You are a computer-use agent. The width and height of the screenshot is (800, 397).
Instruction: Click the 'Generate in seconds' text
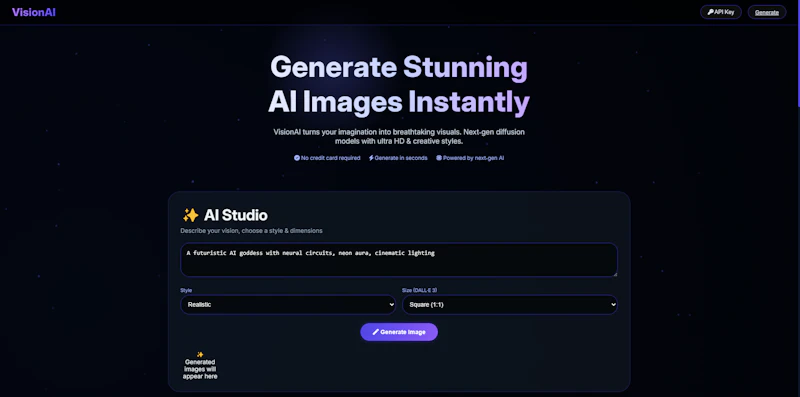pyautogui.click(x=401, y=158)
